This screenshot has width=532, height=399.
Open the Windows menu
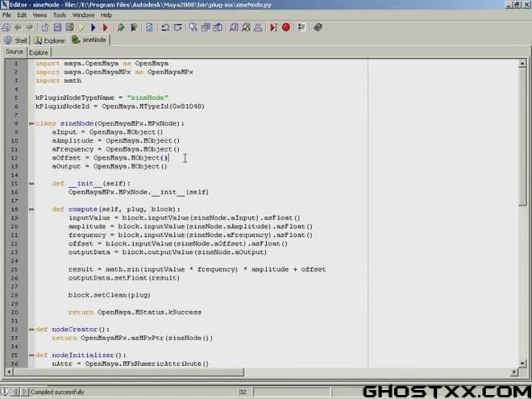(x=84, y=15)
